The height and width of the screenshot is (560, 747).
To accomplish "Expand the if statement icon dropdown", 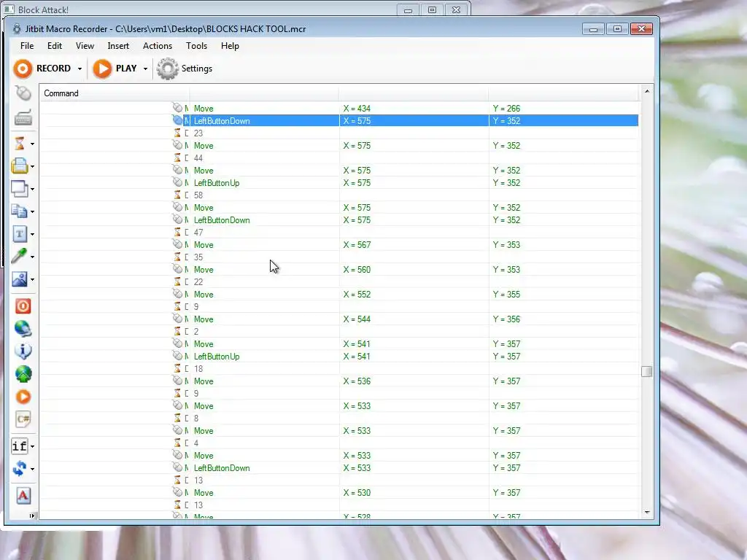I will (x=32, y=447).
